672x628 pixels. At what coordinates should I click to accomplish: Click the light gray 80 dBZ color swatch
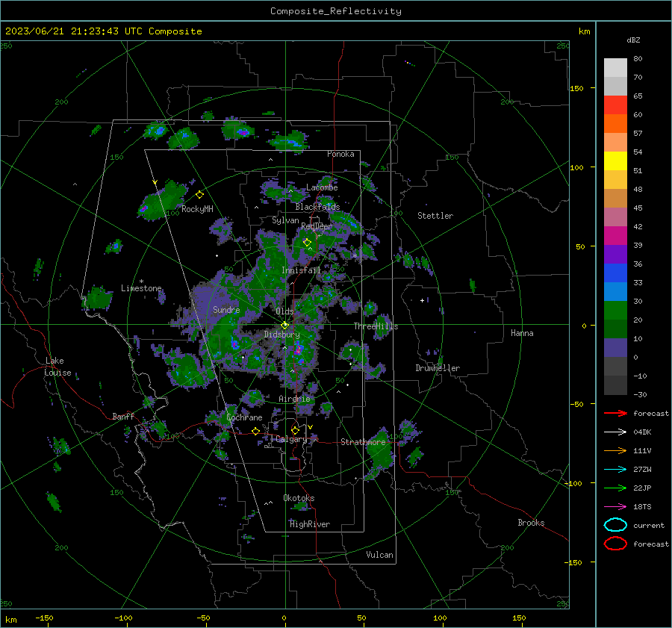615,68
